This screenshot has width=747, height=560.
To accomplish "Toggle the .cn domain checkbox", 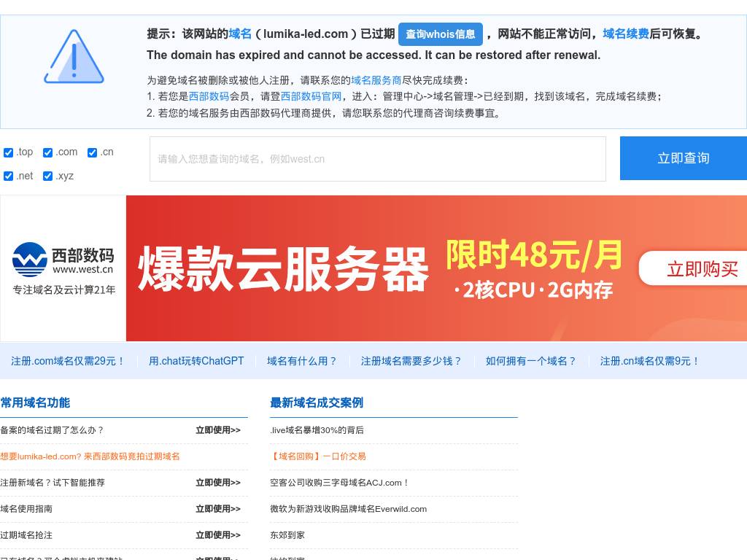I will coord(93,152).
